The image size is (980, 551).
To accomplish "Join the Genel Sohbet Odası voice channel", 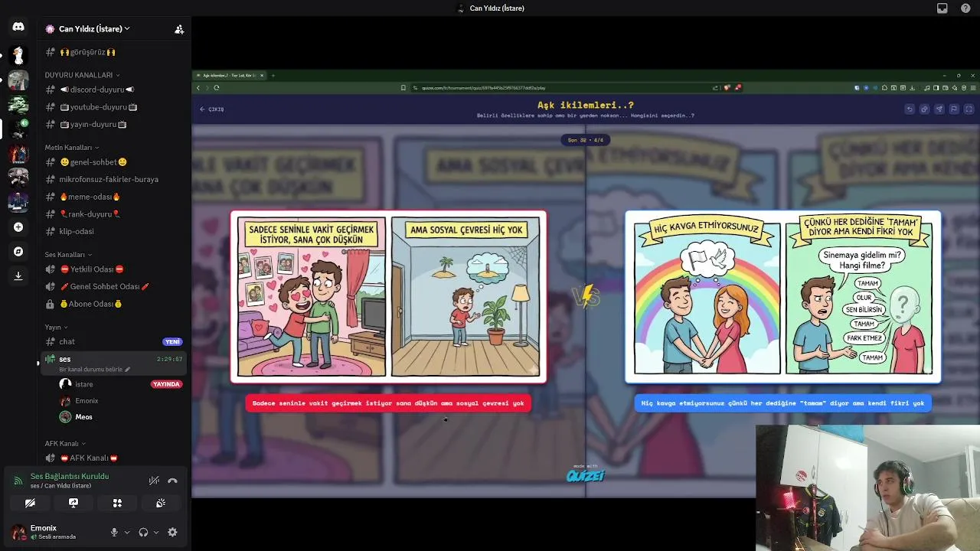I will click(x=113, y=286).
